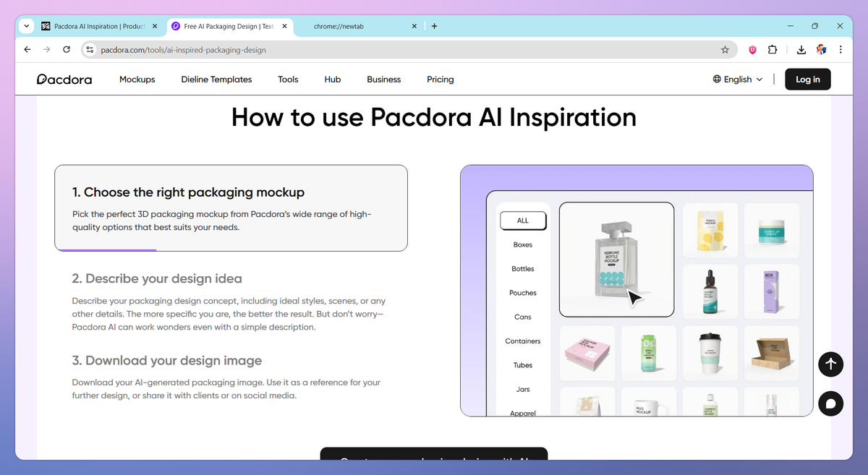Open the browser profile avatar
The image size is (868, 475).
click(x=821, y=50)
